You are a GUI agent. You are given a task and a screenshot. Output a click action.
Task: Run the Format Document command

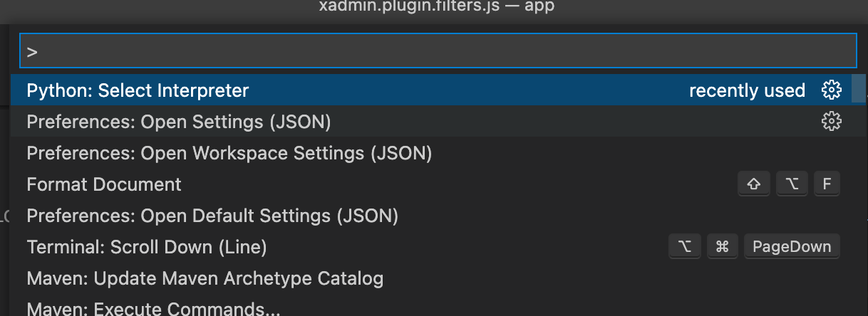[x=104, y=184]
